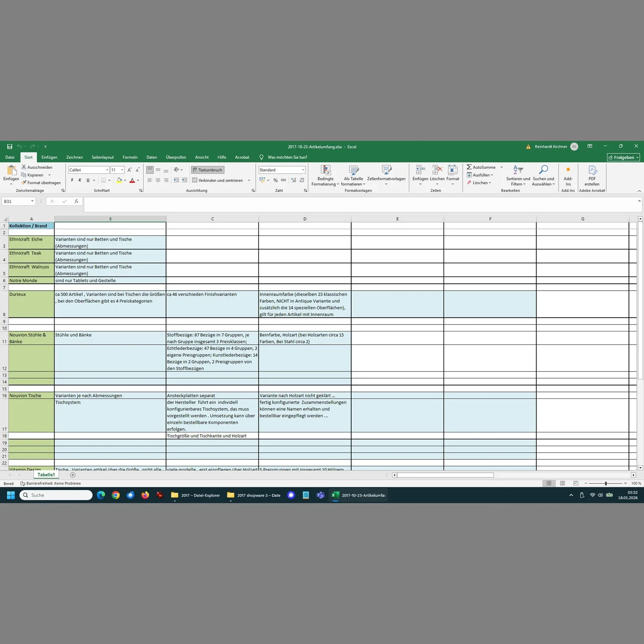Screen dimensions: 644x644
Task: Click PDF erstellen Acrobat icon
Action: 592,176
